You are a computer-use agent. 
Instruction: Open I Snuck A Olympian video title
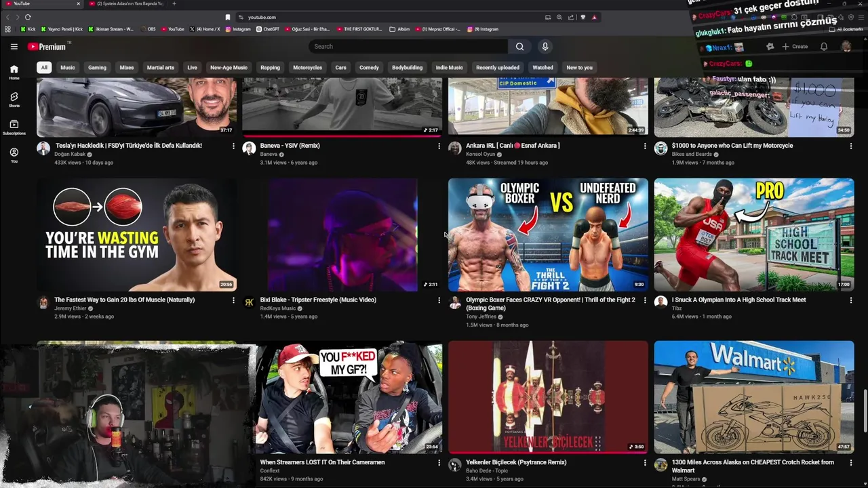pyautogui.click(x=738, y=300)
